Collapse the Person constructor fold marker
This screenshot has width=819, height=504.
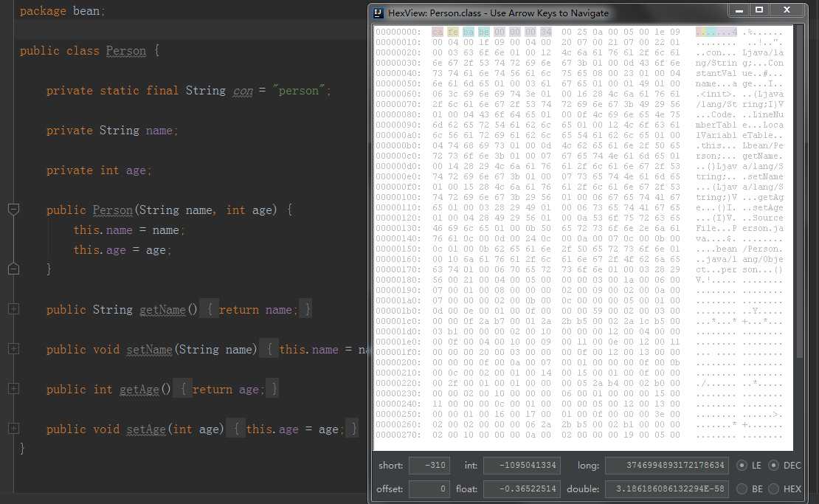coord(14,210)
